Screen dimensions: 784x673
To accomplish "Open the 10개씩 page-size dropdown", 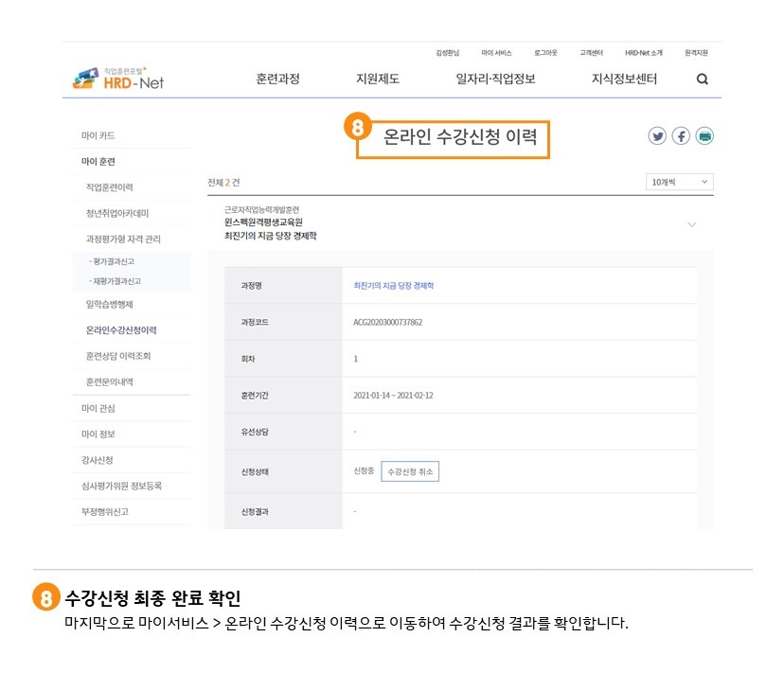I will 679,182.
